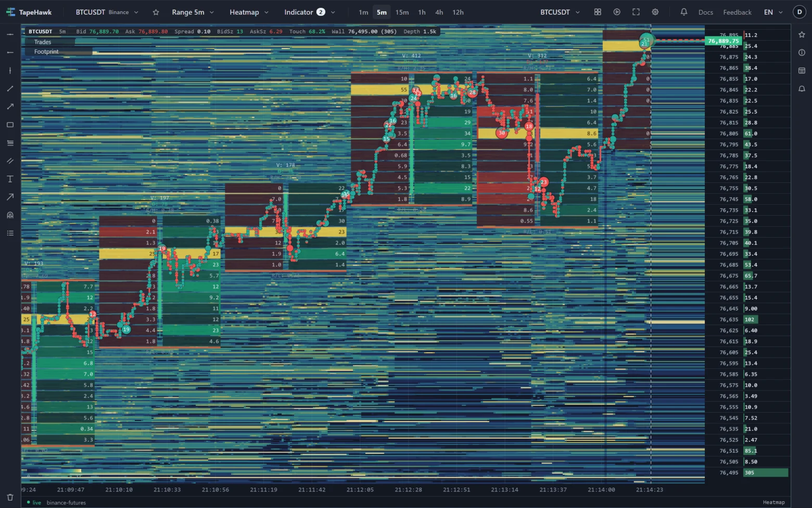The image size is (812, 508).
Task: Enter fullscreen mode via frame icon
Action: 636,12
